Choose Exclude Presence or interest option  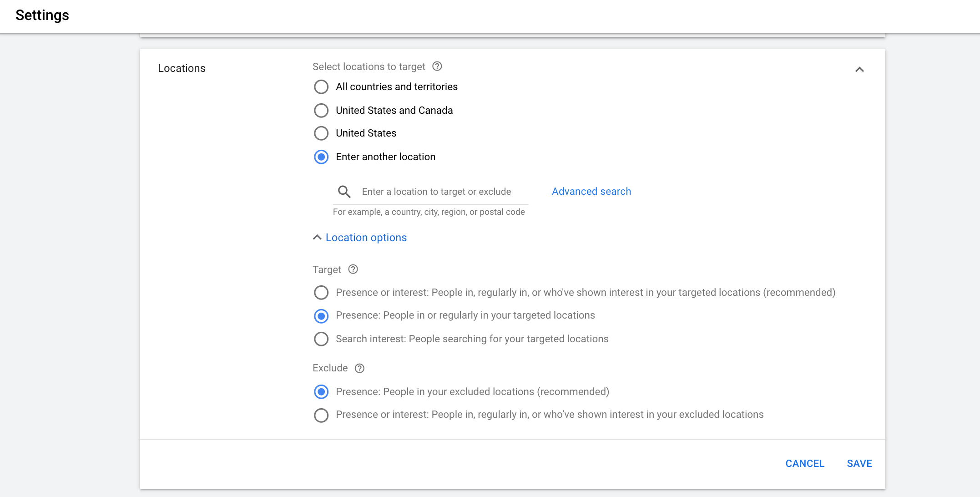coord(321,415)
